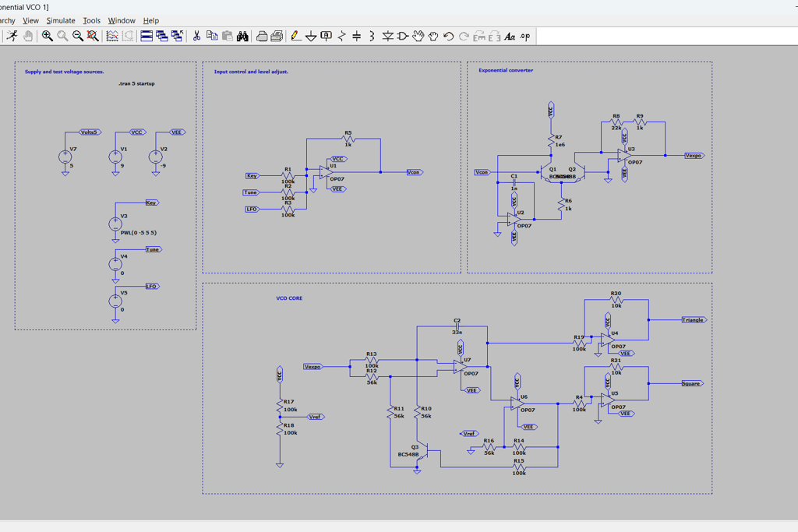Select the Zoom Out magnifier tool
798x532 pixels.
pyautogui.click(x=78, y=36)
